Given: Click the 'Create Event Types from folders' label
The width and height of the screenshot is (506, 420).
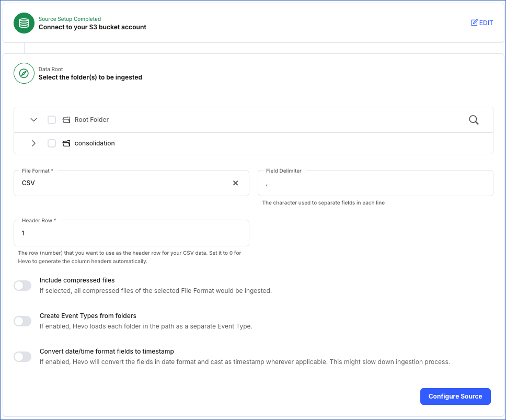Looking at the screenshot, I should (88, 316).
